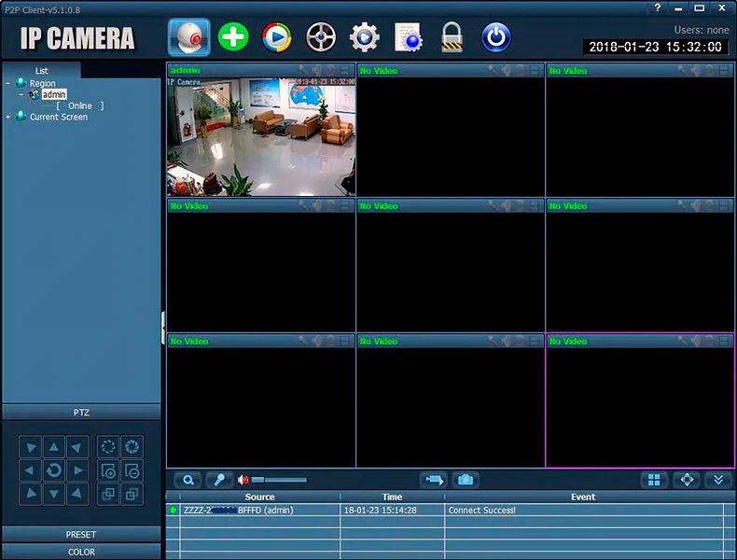This screenshot has width=737, height=560.
Task: Toggle the muted red speaker icon
Action: [243, 480]
